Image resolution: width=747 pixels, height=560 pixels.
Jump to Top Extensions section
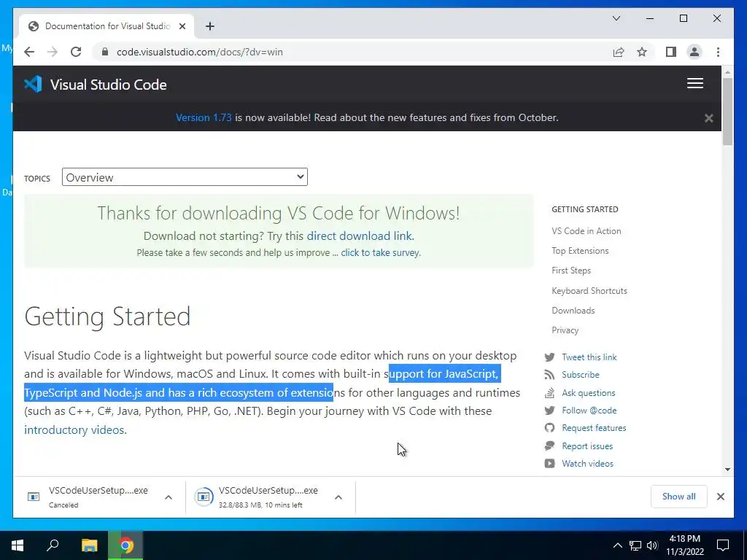(580, 251)
